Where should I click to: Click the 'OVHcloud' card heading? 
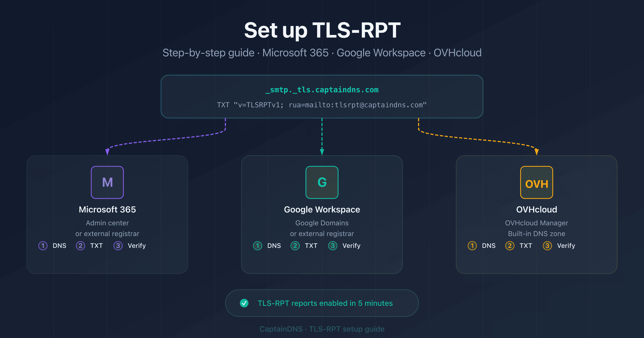[536, 209]
